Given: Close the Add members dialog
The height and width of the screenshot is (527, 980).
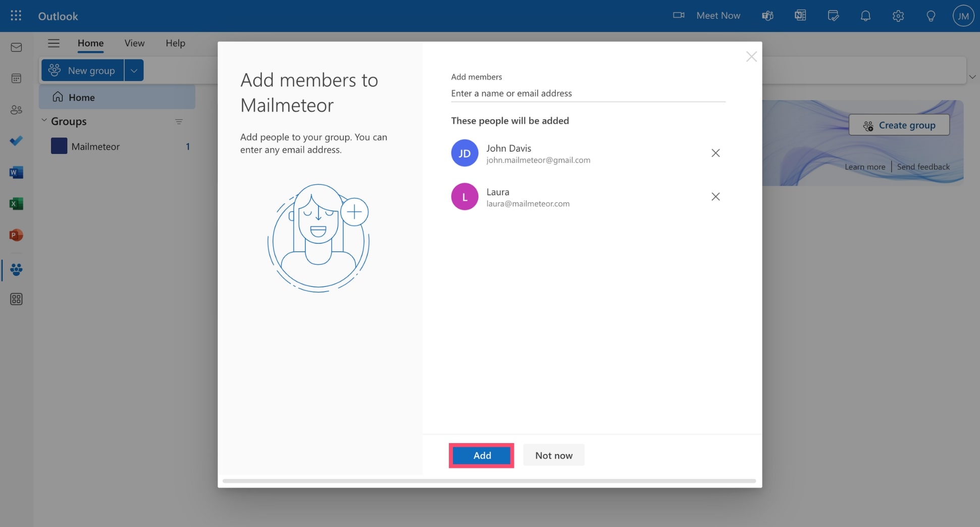Looking at the screenshot, I should tap(751, 57).
